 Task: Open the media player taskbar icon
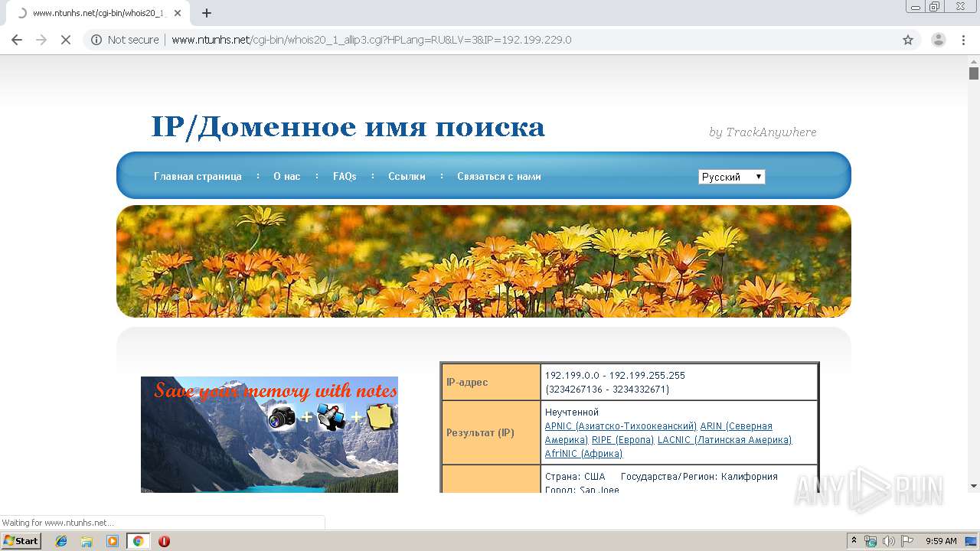[113, 541]
